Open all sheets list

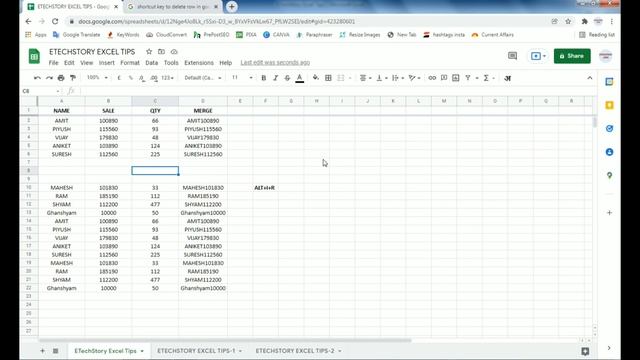click(56, 351)
